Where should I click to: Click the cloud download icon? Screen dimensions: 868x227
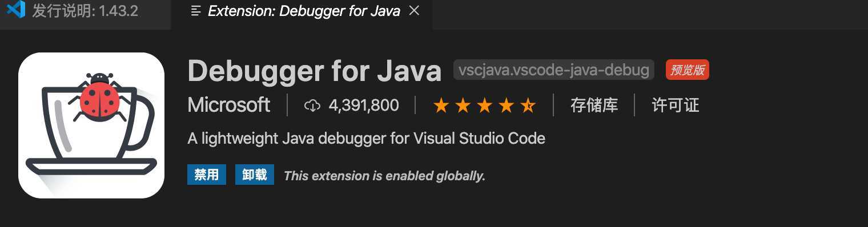(312, 106)
